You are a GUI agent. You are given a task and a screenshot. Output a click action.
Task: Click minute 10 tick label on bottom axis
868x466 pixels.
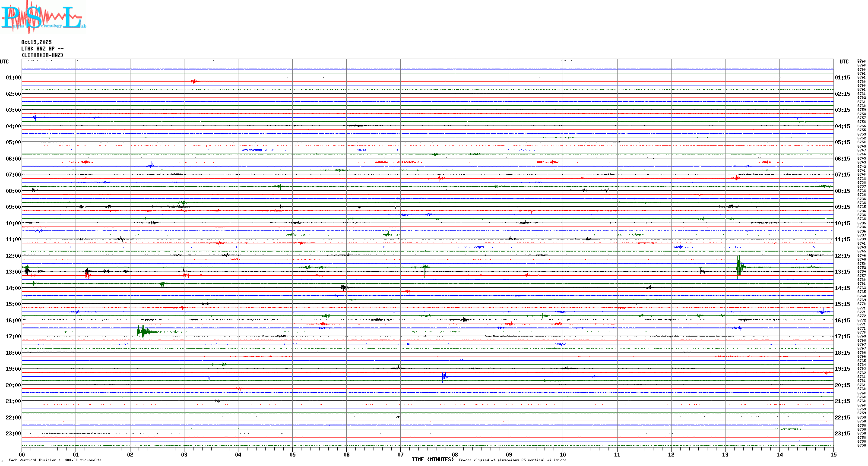click(x=563, y=454)
